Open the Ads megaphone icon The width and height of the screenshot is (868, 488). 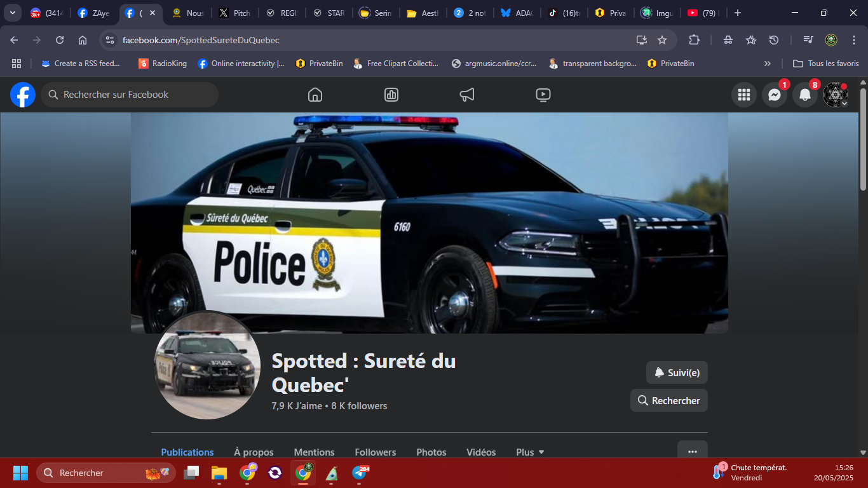point(467,95)
